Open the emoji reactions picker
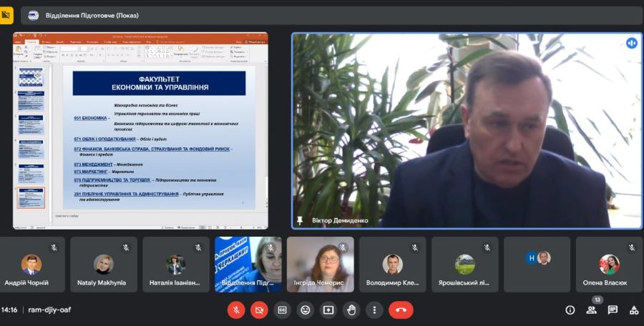Screen dimensions: 644x326 [x=305, y=310]
